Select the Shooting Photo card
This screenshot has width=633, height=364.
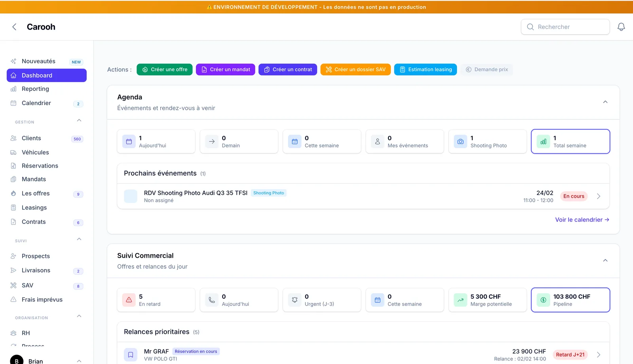coord(488,141)
